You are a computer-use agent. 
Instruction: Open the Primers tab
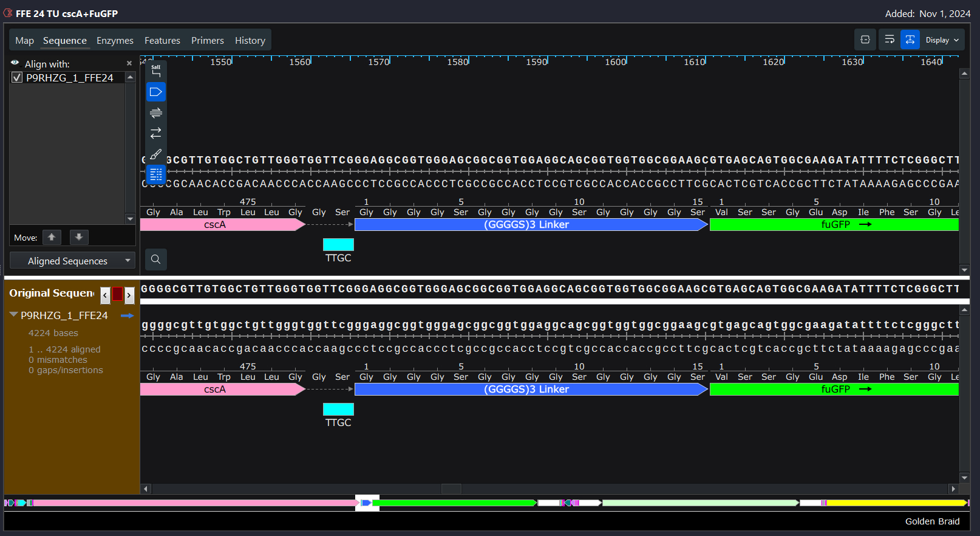click(207, 41)
